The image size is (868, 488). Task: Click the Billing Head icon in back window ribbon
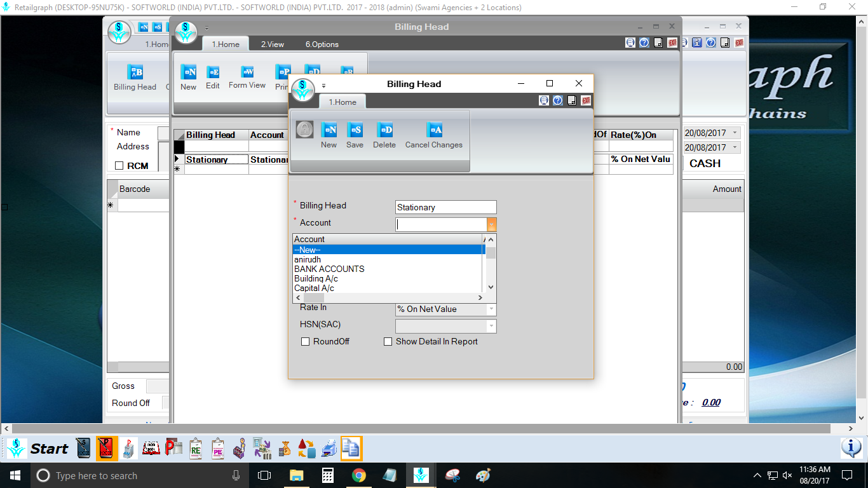pyautogui.click(x=135, y=72)
